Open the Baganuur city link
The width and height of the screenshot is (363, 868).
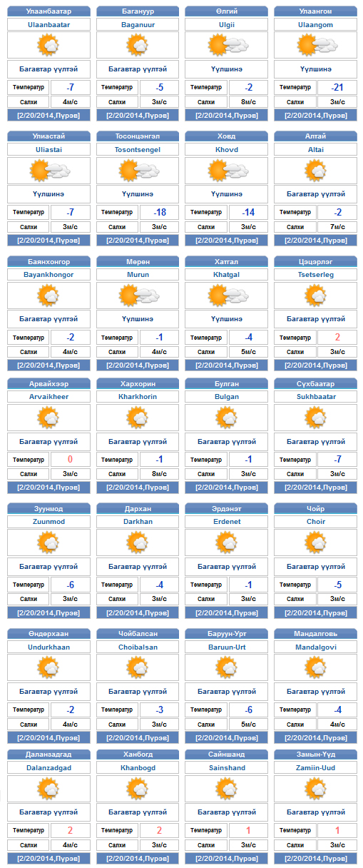point(138,24)
